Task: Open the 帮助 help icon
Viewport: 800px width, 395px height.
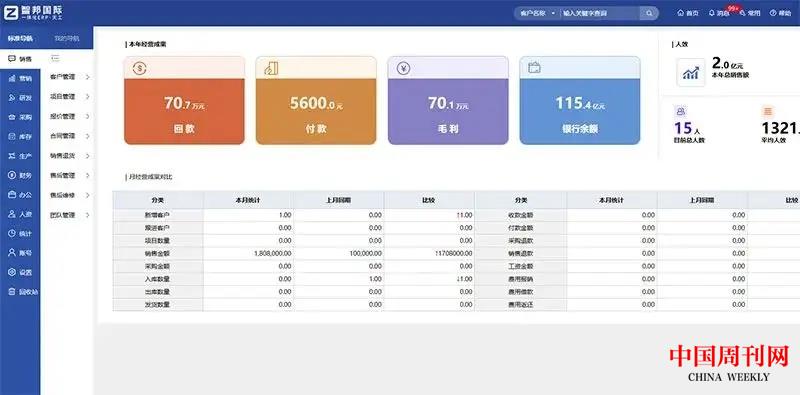Action: 772,13
